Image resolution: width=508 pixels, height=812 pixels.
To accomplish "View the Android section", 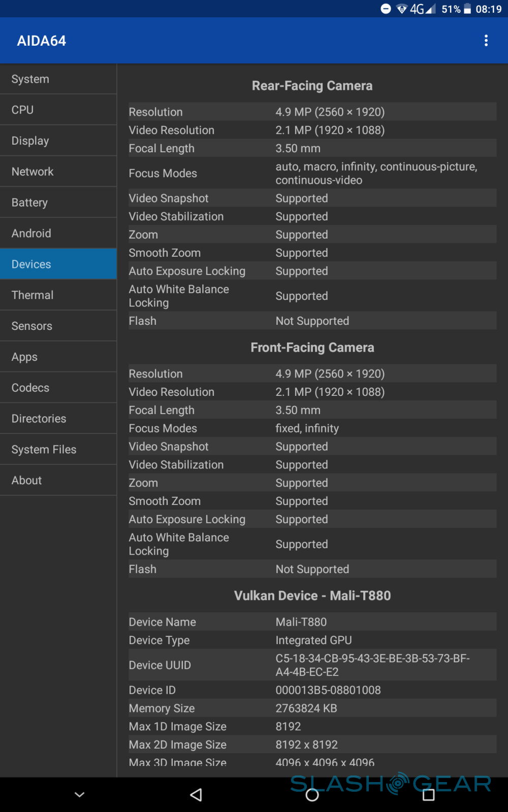I will 58,233.
